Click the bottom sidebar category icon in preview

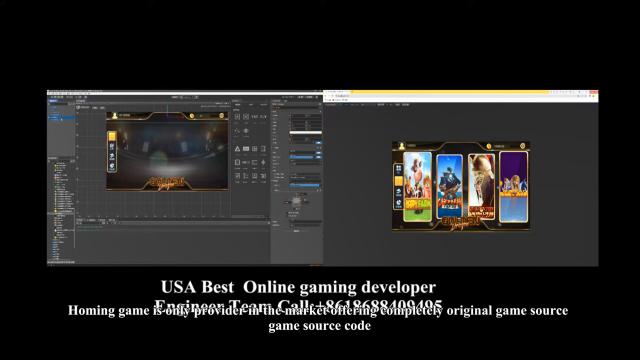point(399,203)
